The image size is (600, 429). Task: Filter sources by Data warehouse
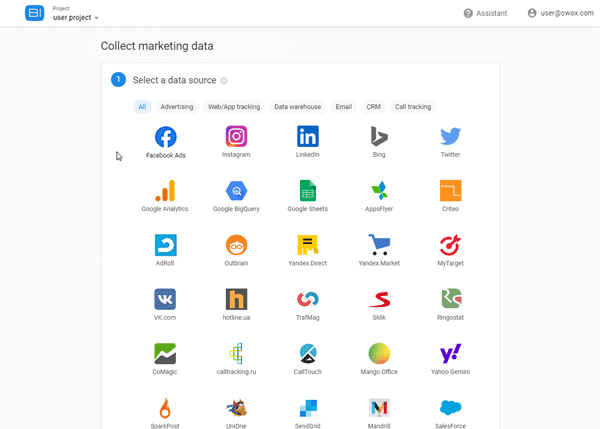coord(297,107)
